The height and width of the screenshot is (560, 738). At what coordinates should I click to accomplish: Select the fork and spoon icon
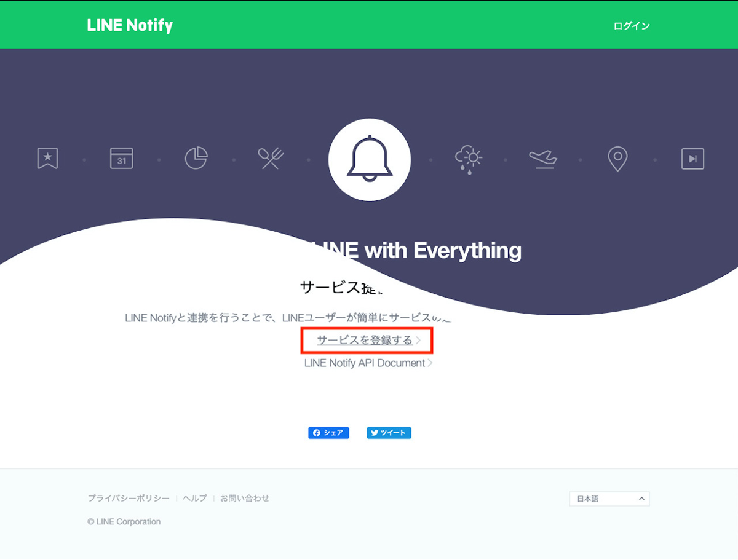pos(271,159)
